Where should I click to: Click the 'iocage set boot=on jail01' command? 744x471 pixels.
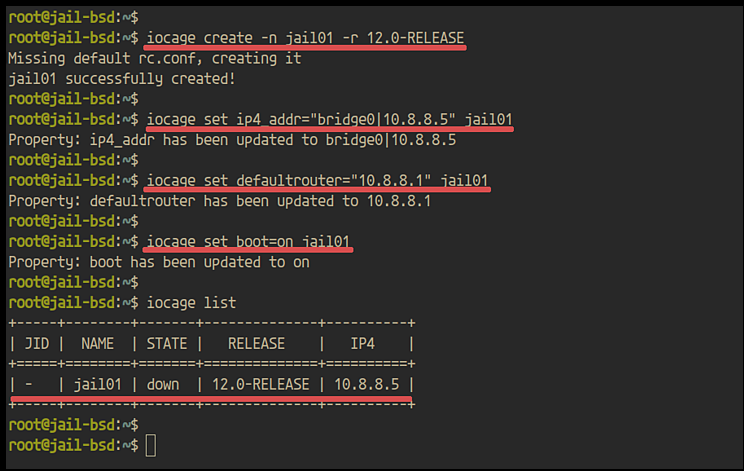point(249,242)
